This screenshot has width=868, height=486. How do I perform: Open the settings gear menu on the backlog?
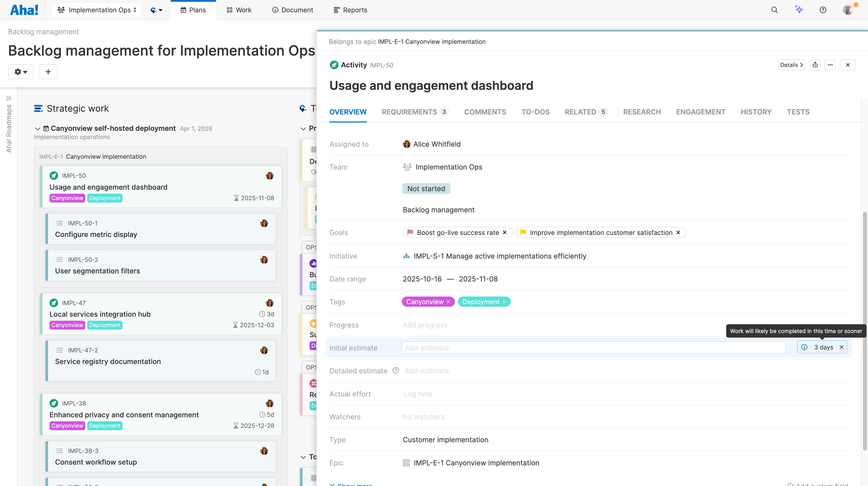(x=21, y=71)
